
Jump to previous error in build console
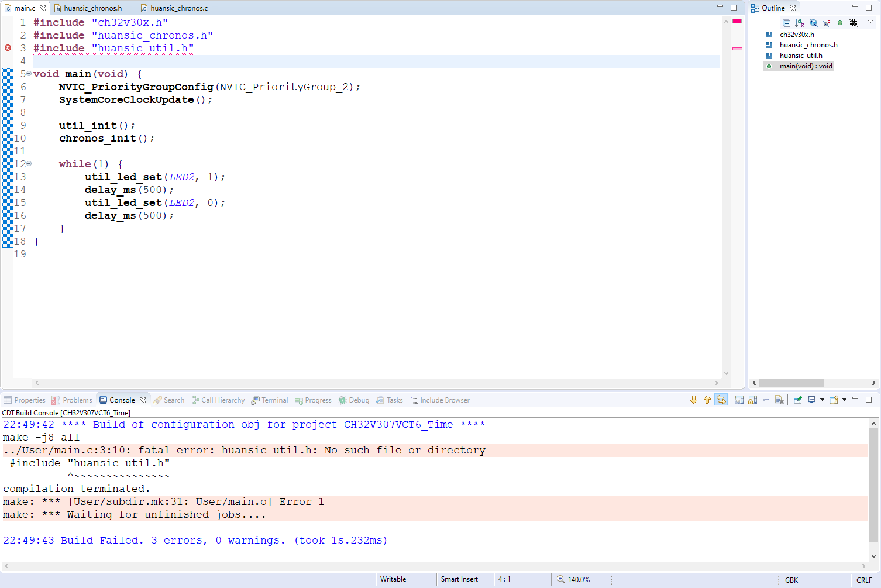pyautogui.click(x=707, y=400)
